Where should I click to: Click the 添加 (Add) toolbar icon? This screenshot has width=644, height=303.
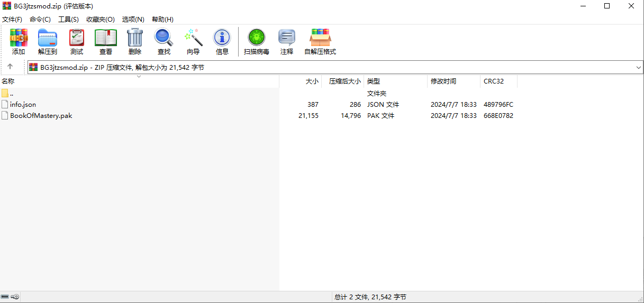pyautogui.click(x=19, y=38)
